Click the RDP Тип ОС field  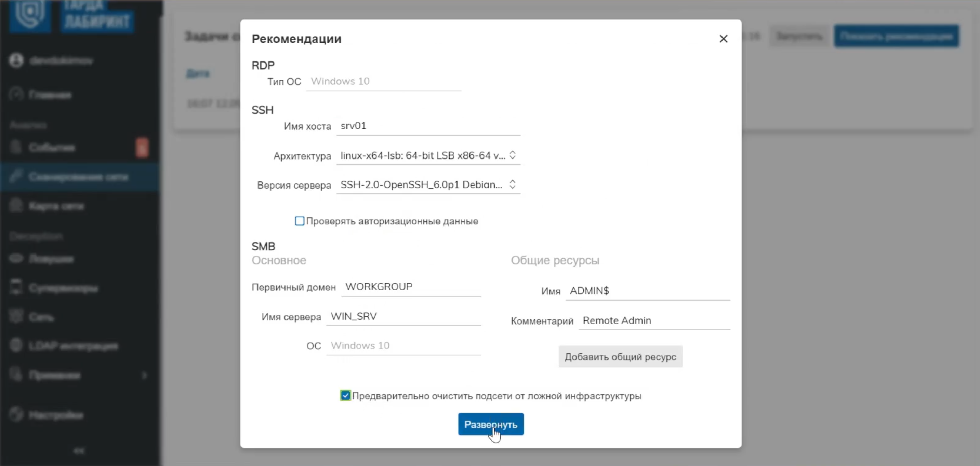coord(383,81)
